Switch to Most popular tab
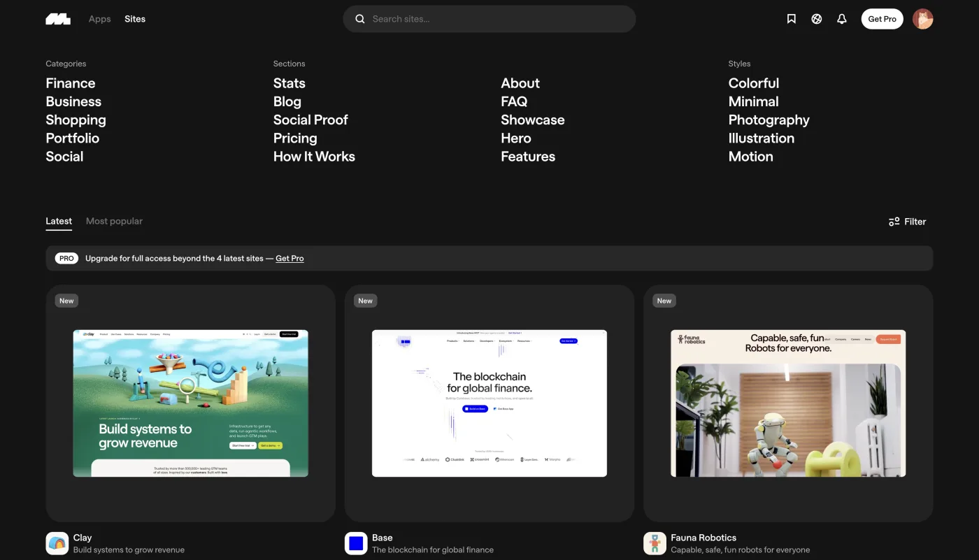This screenshot has height=560, width=979. (114, 221)
